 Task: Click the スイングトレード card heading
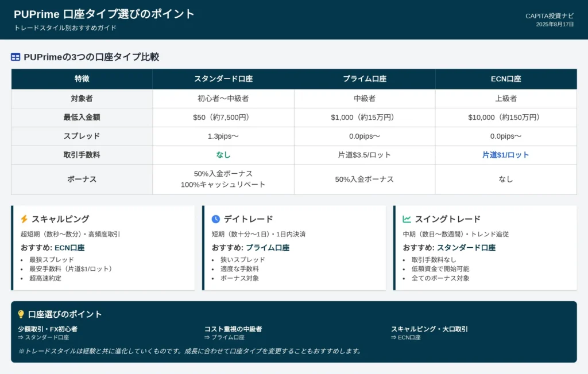pyautogui.click(x=448, y=219)
